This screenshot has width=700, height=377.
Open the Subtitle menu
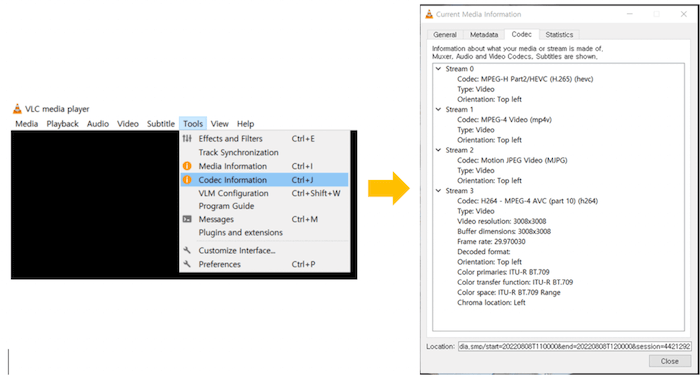[x=161, y=124]
